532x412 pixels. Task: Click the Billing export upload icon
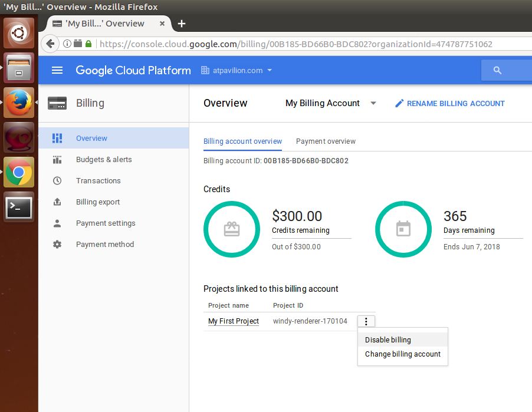[57, 202]
